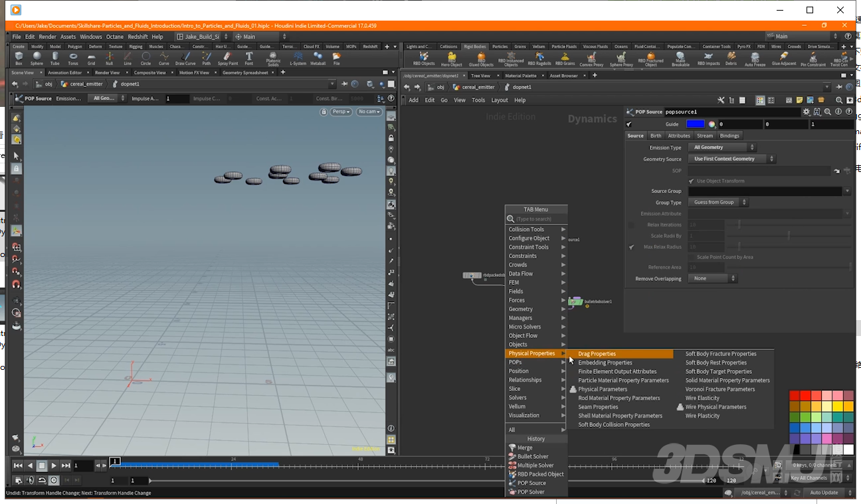Select the Spray Paint shelf tool
The width and height of the screenshot is (861, 504).
pos(227,59)
